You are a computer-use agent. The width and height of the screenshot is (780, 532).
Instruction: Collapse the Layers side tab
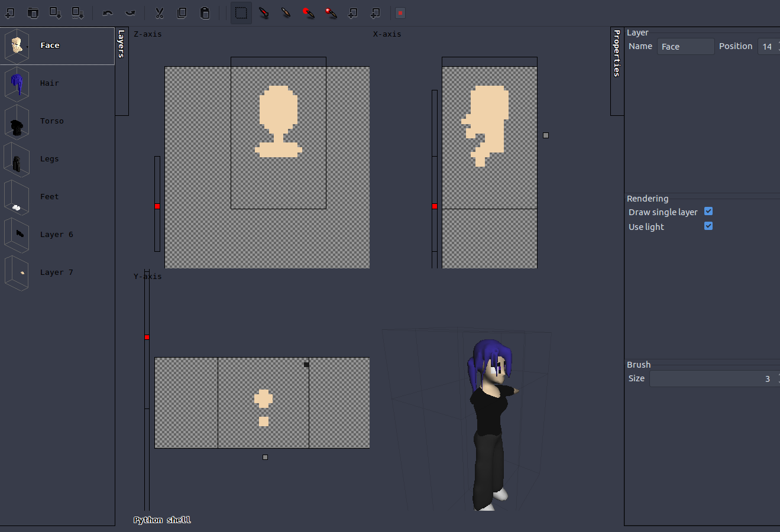(x=122, y=71)
